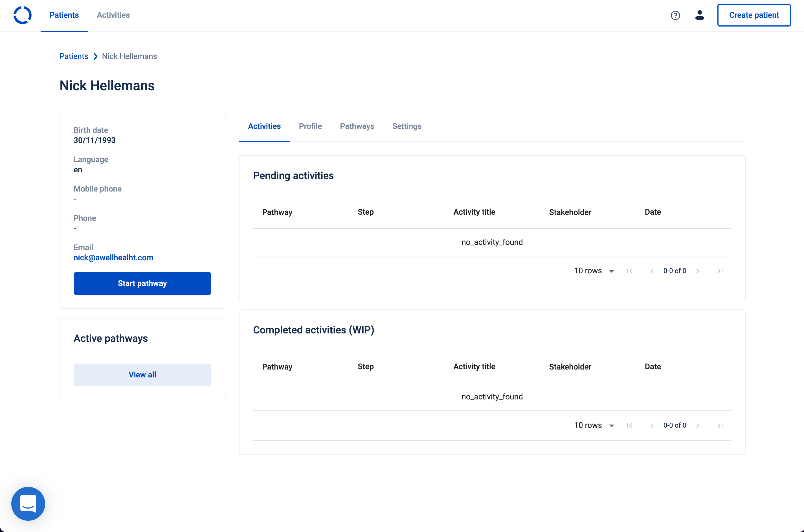The width and height of the screenshot is (804, 532).
Task: Switch to the Profile tab
Action: [x=310, y=126]
